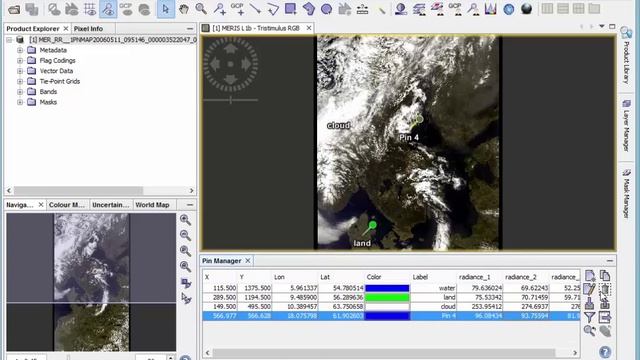The image size is (640, 360).
Task: Export selected pins to file icon
Action: click(x=605, y=303)
